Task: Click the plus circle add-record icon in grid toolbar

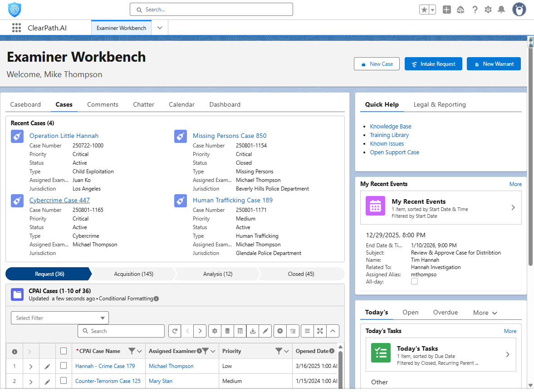Action: [x=280, y=331]
